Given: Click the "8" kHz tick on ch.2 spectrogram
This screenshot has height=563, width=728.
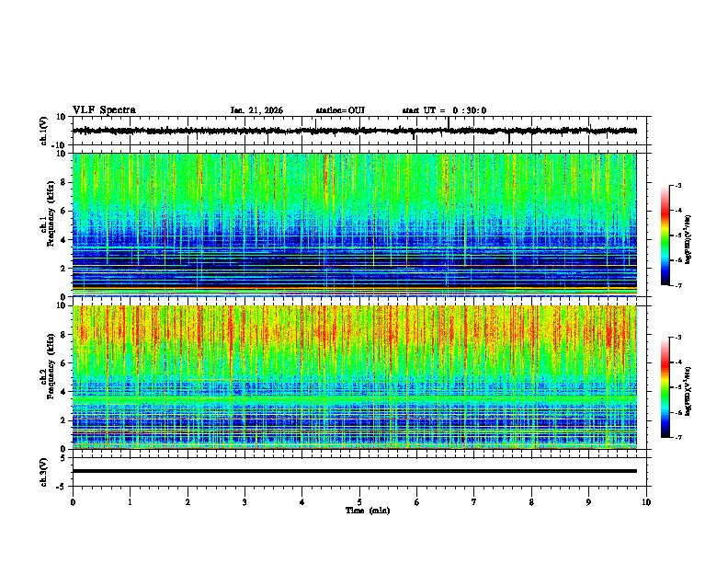Looking at the screenshot, I should [63, 335].
